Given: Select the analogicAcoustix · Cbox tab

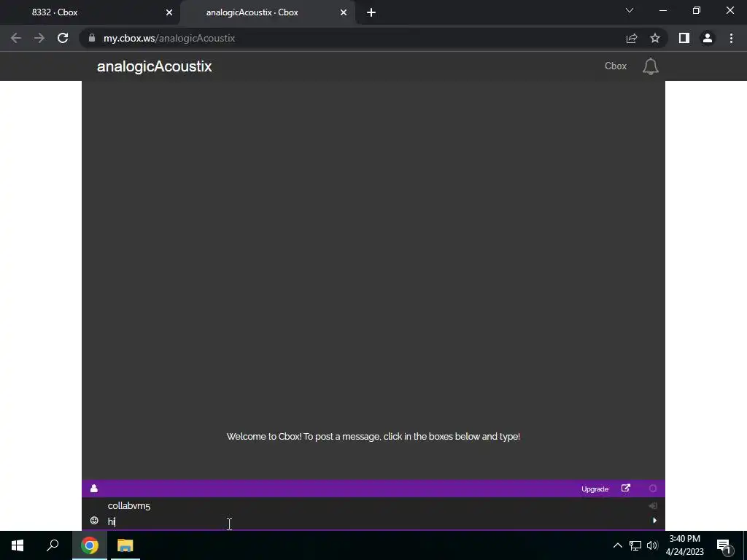Looking at the screenshot, I should [x=267, y=12].
